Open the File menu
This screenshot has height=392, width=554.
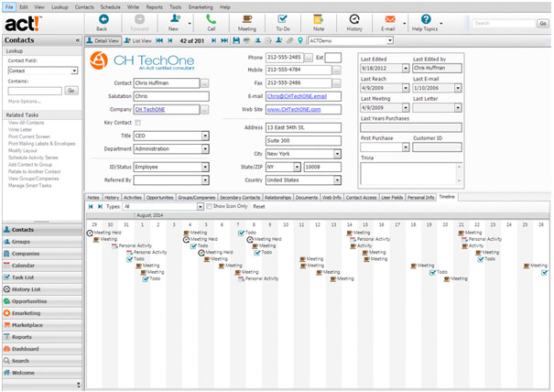pyautogui.click(x=9, y=6)
